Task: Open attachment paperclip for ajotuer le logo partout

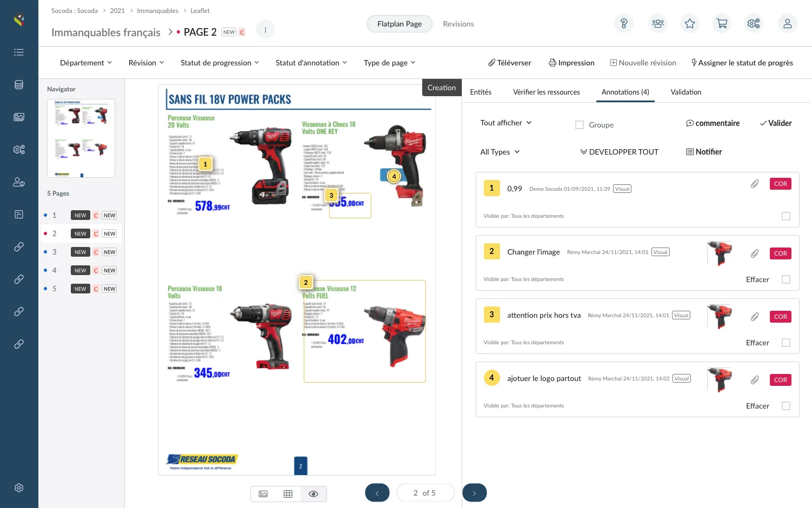Action: point(755,380)
